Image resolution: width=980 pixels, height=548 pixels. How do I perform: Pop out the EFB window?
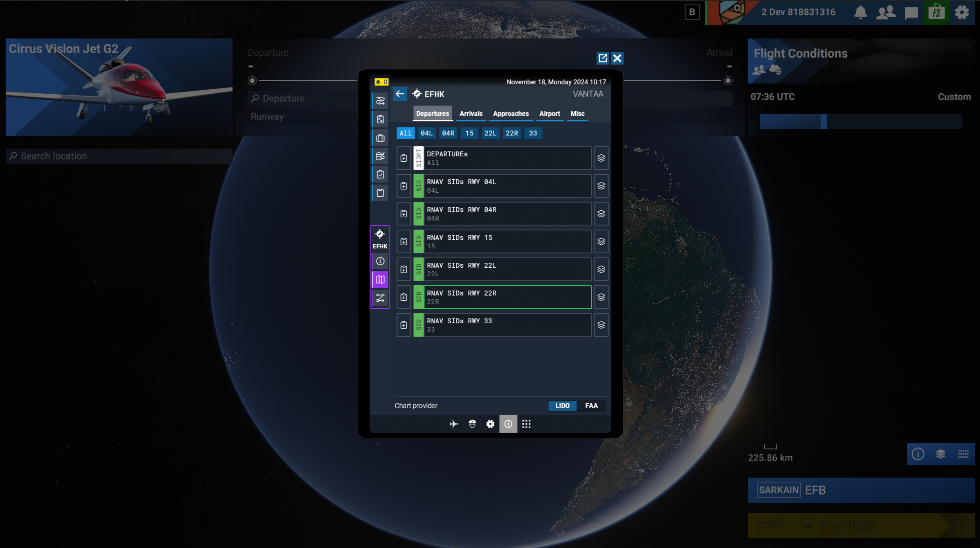[x=603, y=58]
